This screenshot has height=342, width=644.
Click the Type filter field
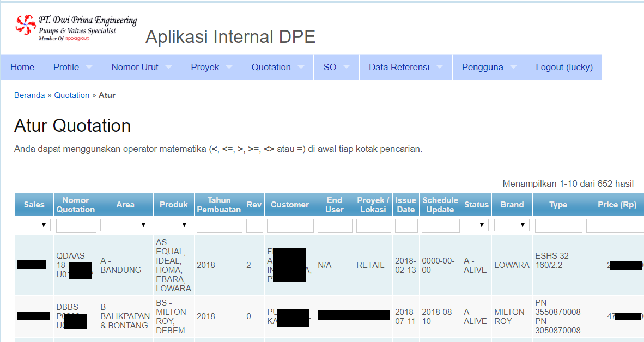point(558,225)
